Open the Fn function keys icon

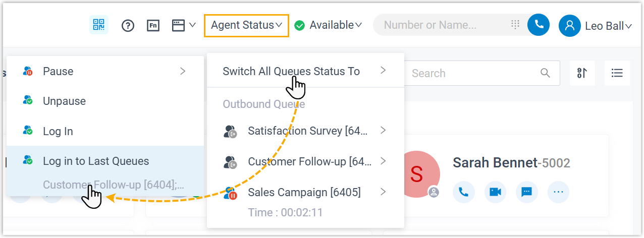[153, 25]
